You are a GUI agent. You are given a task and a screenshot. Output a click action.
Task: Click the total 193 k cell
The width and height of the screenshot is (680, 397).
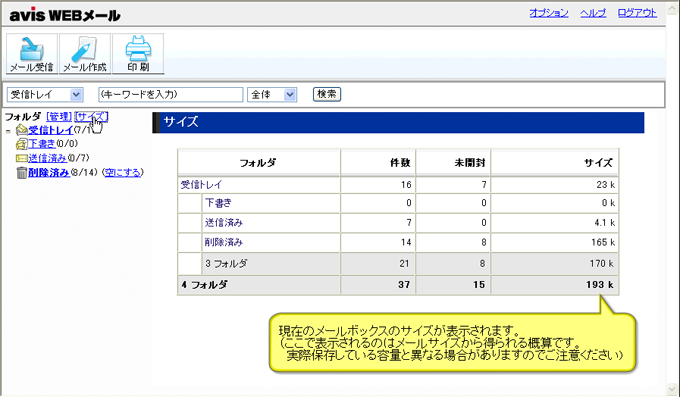point(555,285)
